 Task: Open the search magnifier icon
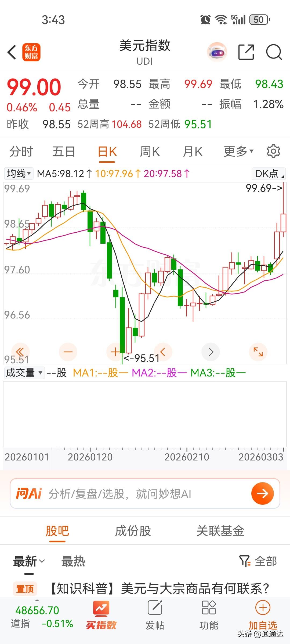click(x=274, y=52)
